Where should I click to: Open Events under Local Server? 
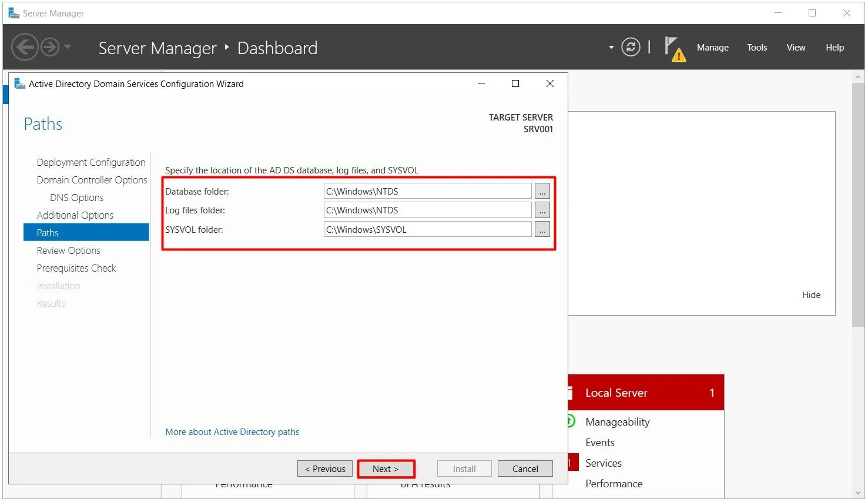point(599,443)
